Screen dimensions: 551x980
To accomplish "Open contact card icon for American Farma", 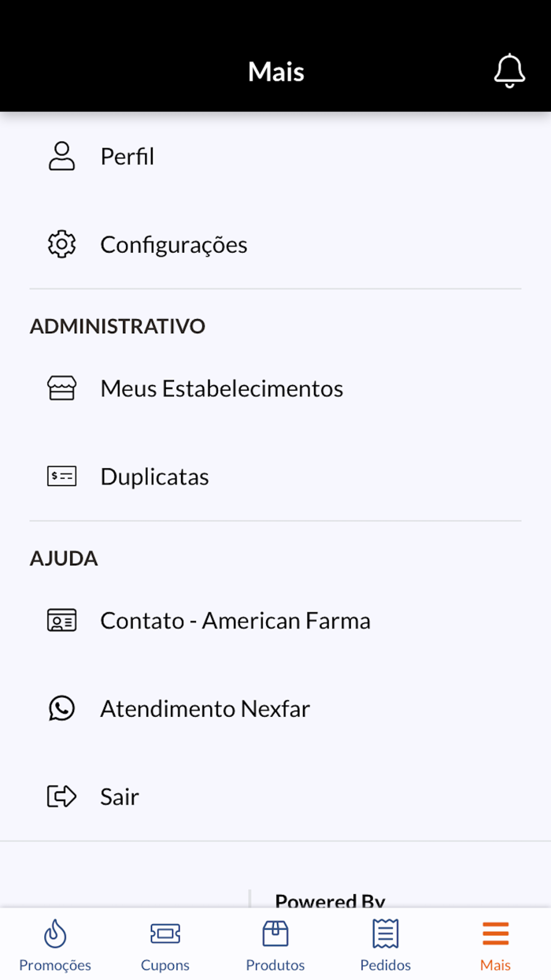I will (x=61, y=620).
